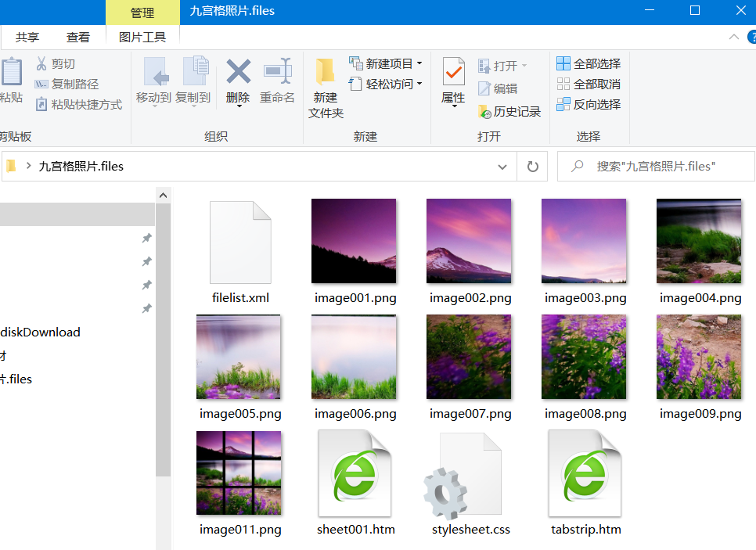
Task: Open the View (查看) ribbon tab
Action: coord(77,37)
